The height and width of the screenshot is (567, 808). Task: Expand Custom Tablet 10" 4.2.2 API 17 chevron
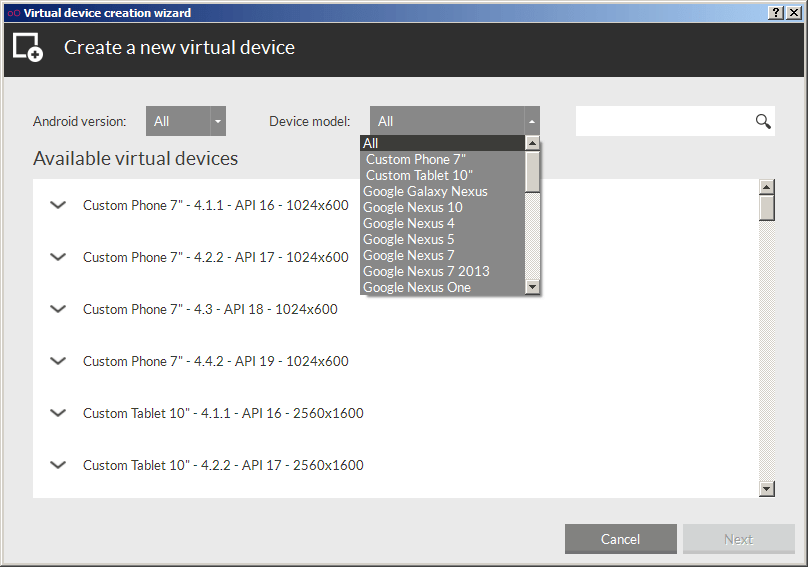coord(58,465)
